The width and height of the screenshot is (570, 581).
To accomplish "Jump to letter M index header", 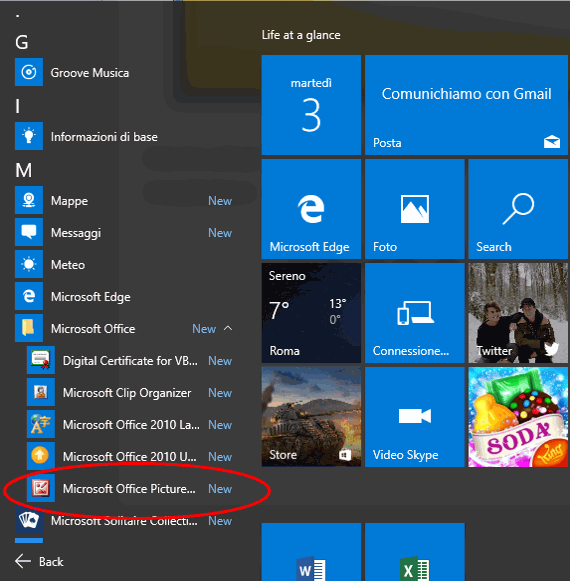I will coord(23,170).
